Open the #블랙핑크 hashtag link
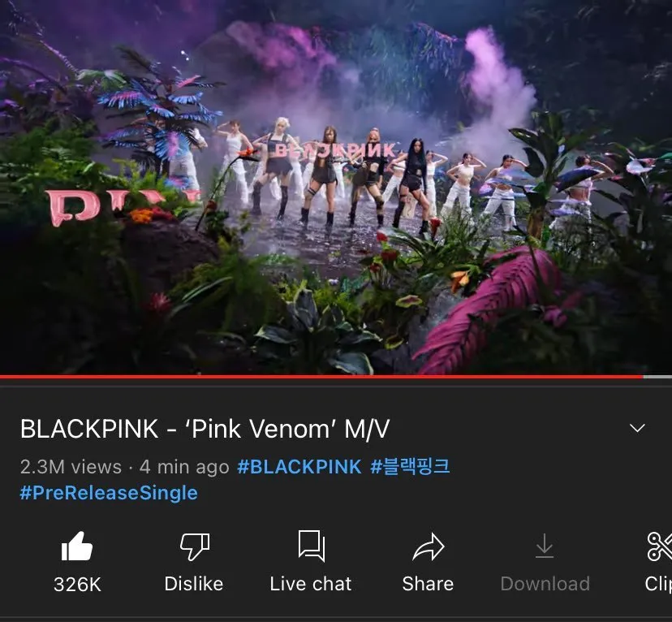Viewport: 672px width, 622px height. (x=410, y=466)
